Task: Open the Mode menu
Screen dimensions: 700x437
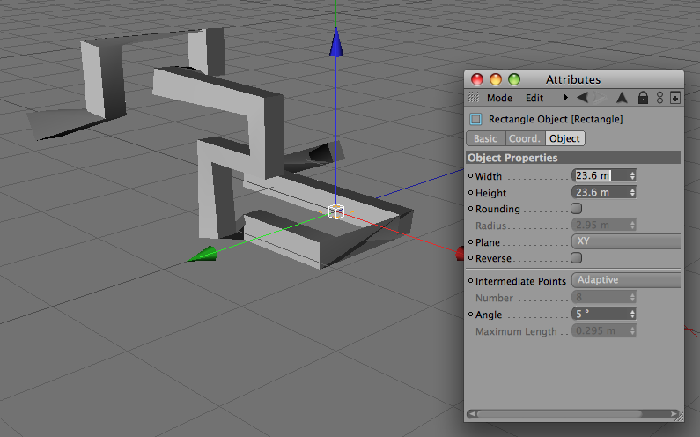Action: [x=500, y=98]
